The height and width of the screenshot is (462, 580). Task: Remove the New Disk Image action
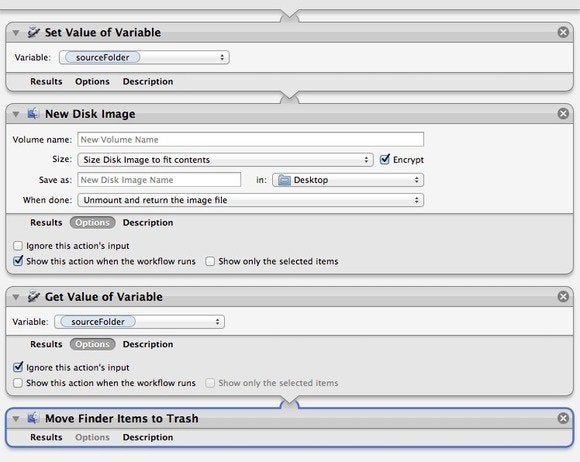point(563,114)
